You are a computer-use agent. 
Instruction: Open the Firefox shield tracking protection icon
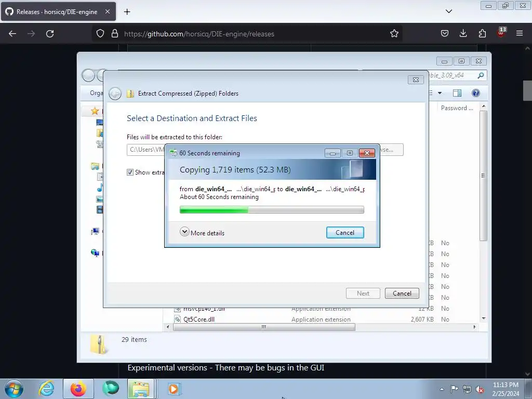tap(100, 34)
